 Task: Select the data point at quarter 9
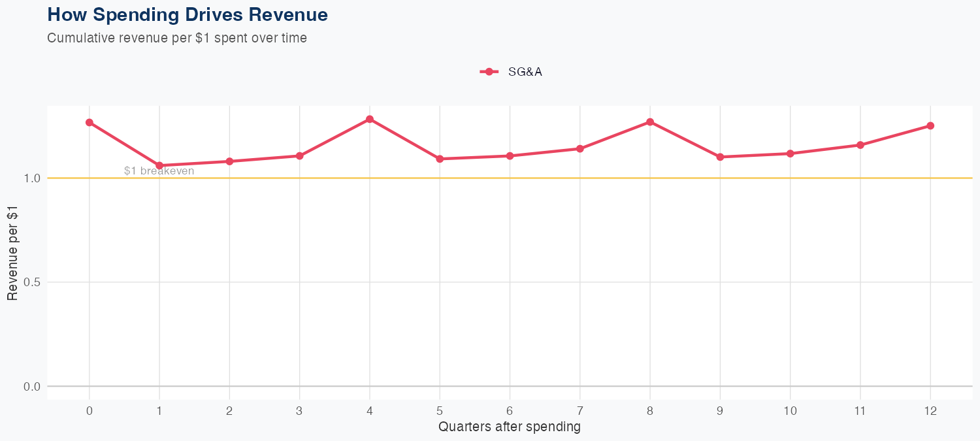(720, 157)
